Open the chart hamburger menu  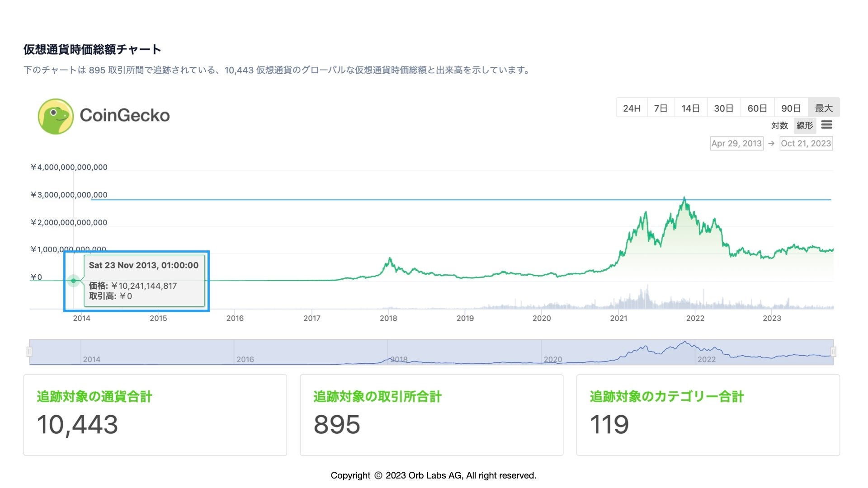pos(826,125)
